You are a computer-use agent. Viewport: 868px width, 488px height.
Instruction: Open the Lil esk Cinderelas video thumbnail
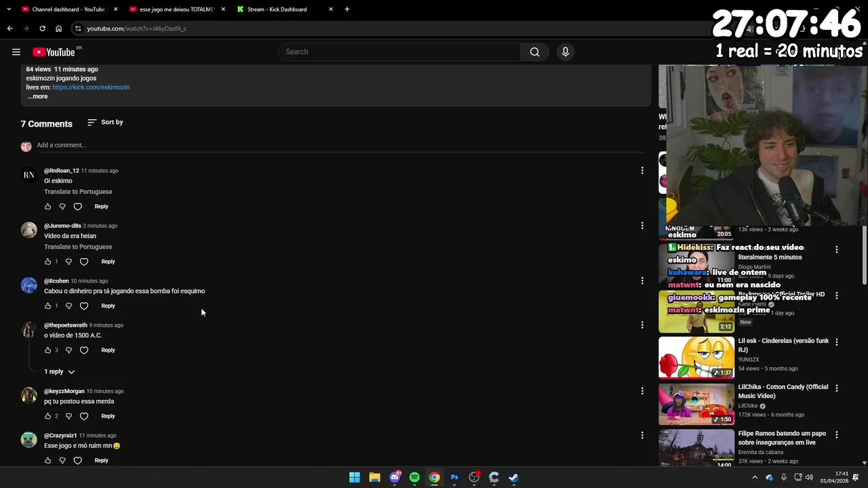696,357
